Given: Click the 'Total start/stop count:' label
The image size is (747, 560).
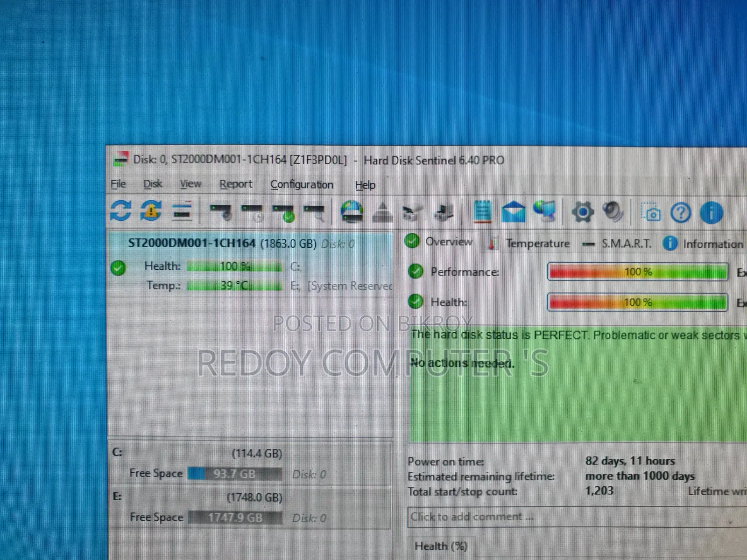Looking at the screenshot, I should 462,491.
